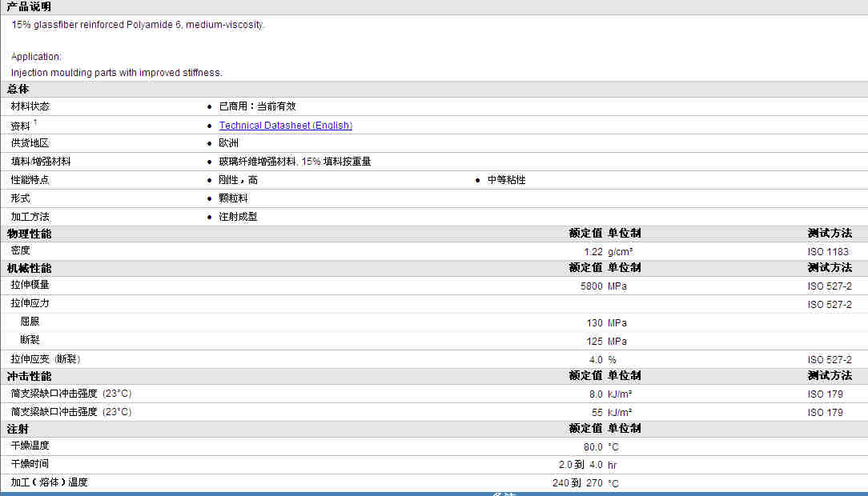868x496 pixels.
Task: Click the 注射 section header
Action: click(18, 429)
